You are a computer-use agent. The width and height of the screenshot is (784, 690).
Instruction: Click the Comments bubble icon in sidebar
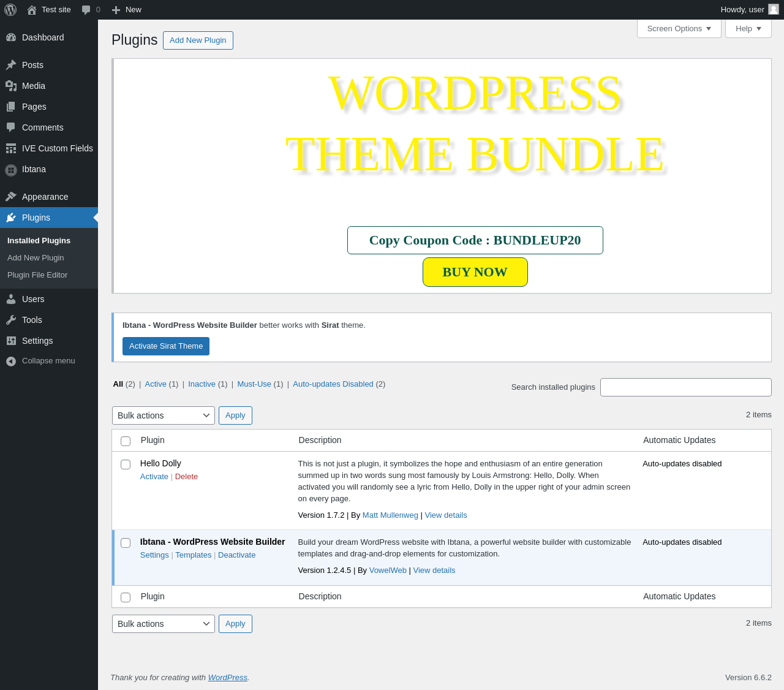click(x=11, y=127)
